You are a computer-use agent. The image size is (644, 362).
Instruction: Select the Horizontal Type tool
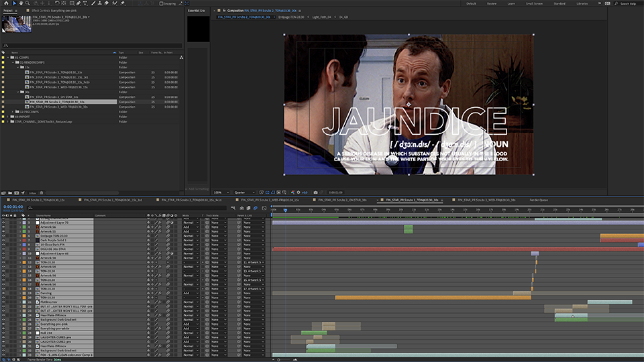[85, 3]
